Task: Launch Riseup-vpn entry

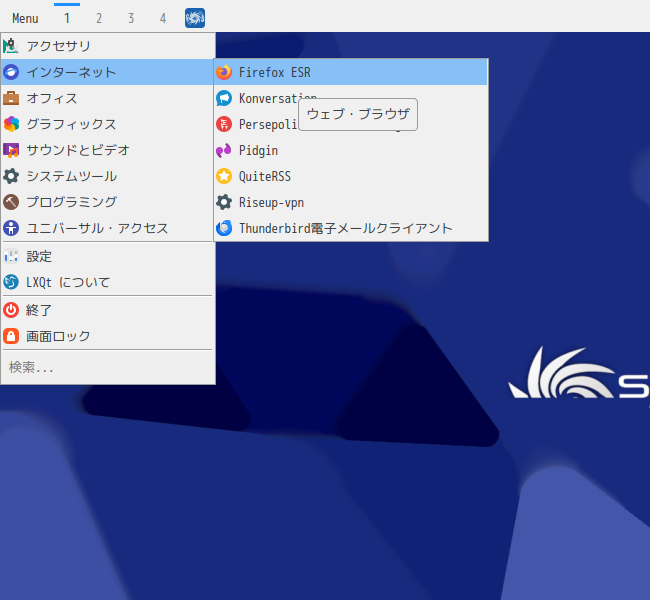Action: (x=351, y=202)
